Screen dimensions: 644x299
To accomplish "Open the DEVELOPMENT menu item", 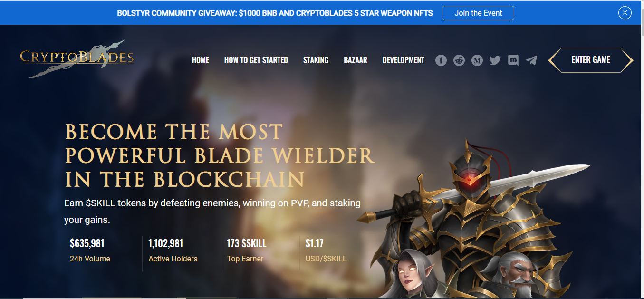I will (404, 60).
